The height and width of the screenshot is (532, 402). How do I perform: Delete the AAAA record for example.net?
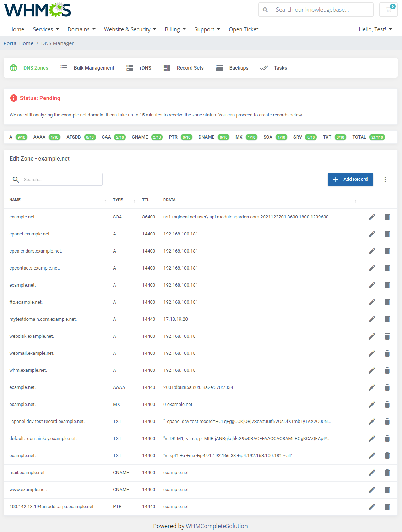387,387
